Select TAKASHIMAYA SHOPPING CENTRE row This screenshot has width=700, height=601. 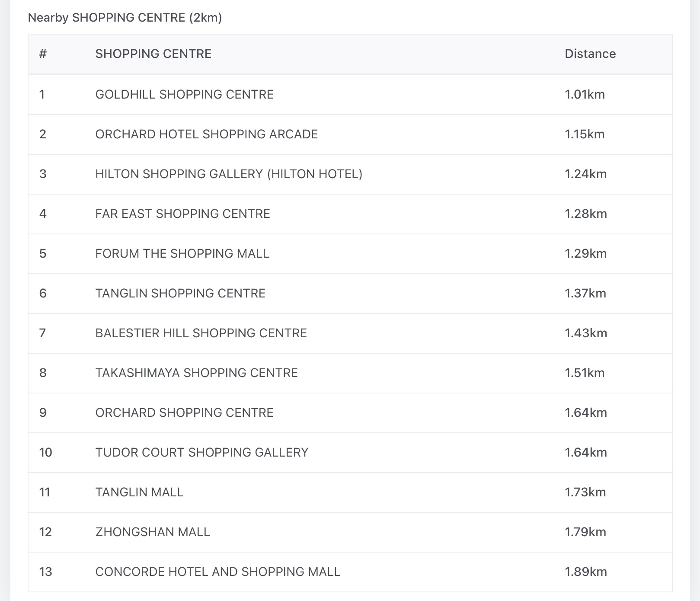click(x=196, y=373)
